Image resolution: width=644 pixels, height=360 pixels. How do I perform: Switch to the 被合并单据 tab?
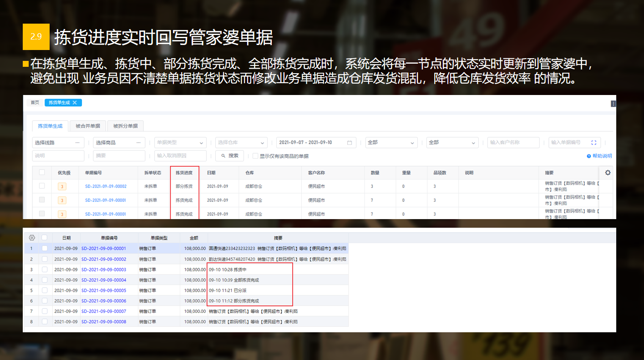click(87, 126)
